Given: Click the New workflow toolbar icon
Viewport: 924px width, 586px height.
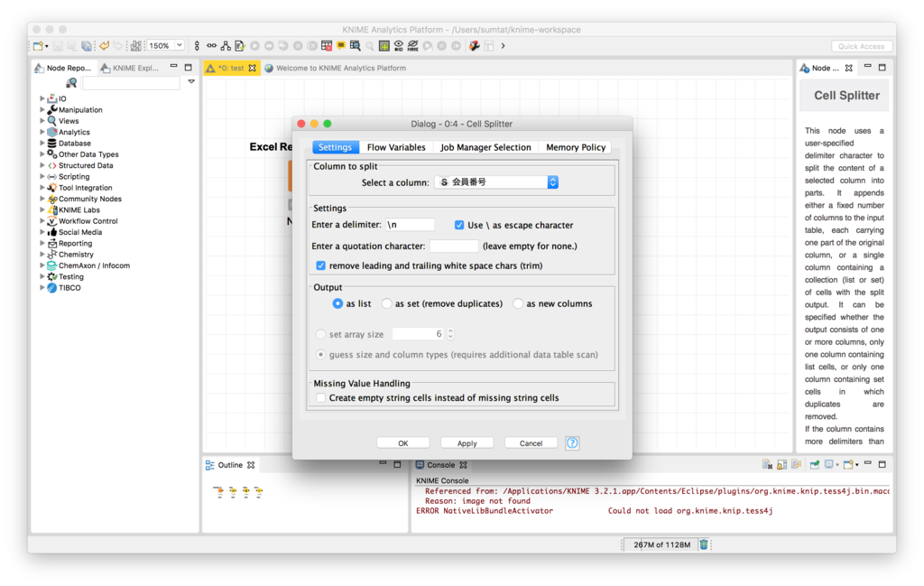Looking at the screenshot, I should click(x=38, y=46).
